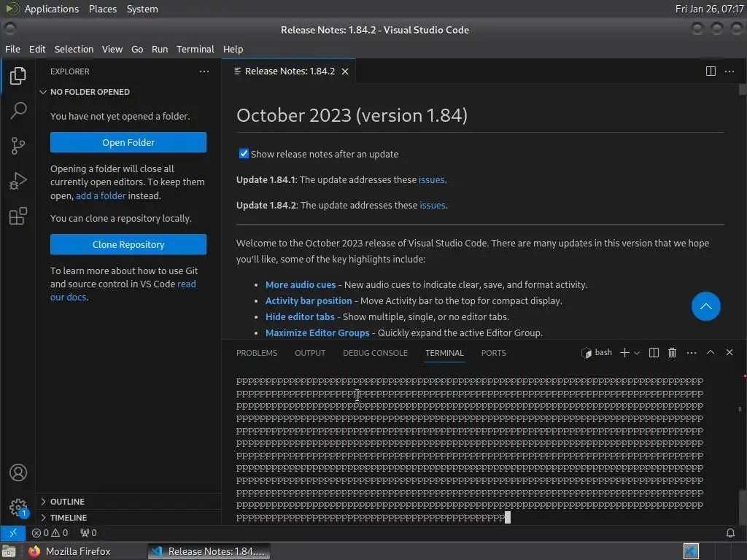Click inside the terminal input area
747x560 pixels.
[x=481, y=448]
